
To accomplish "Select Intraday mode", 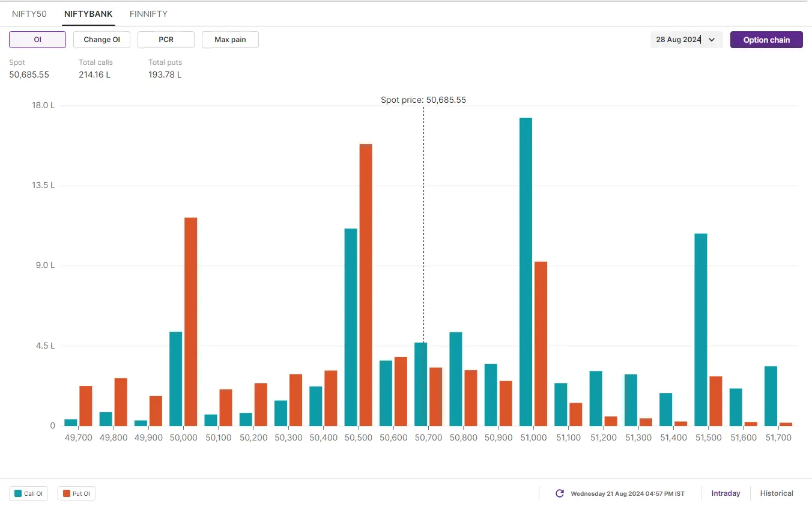I will click(726, 493).
